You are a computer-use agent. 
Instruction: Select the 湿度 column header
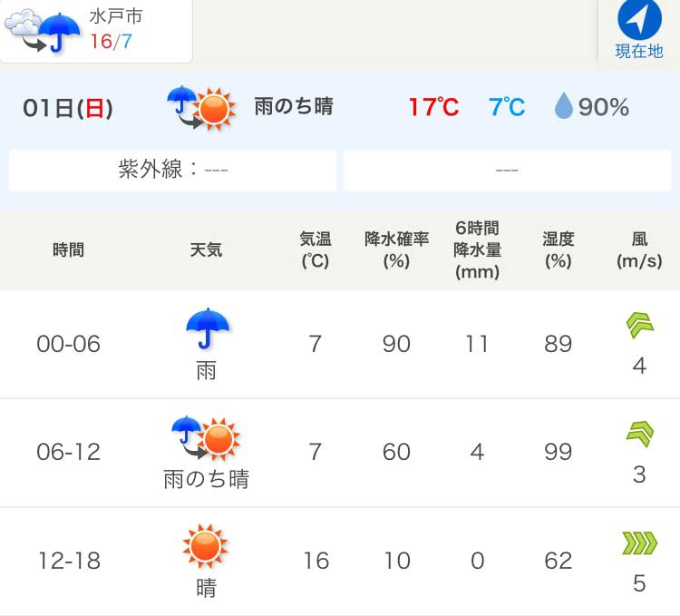[559, 249]
